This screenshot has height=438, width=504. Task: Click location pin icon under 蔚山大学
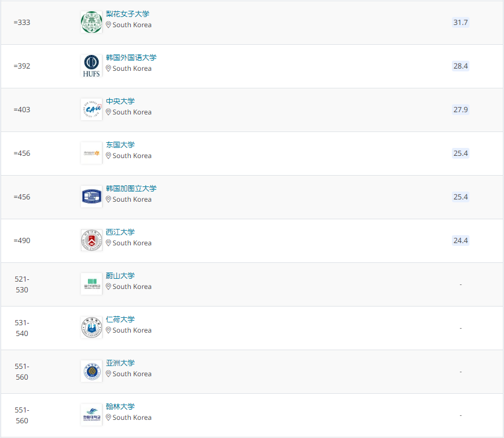pos(108,287)
